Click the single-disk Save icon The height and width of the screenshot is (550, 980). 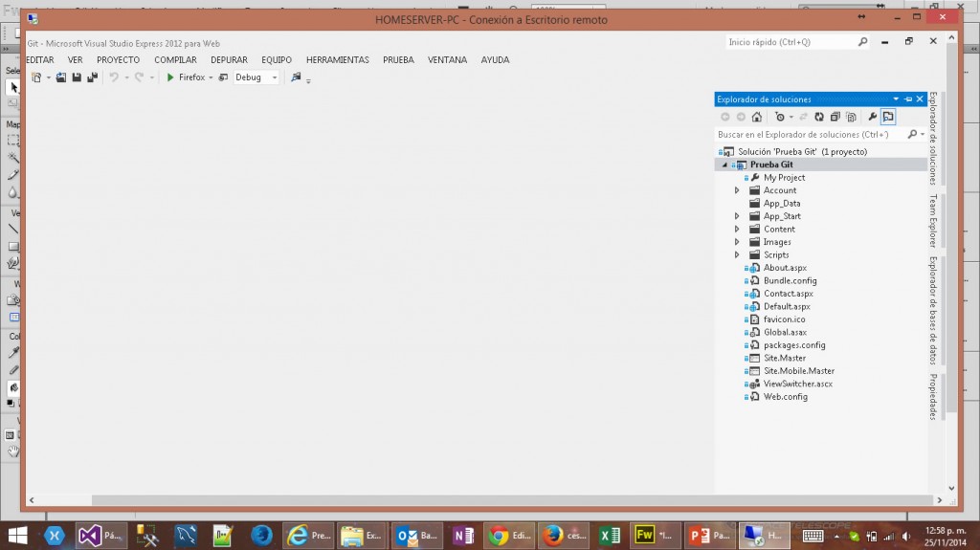[77, 77]
